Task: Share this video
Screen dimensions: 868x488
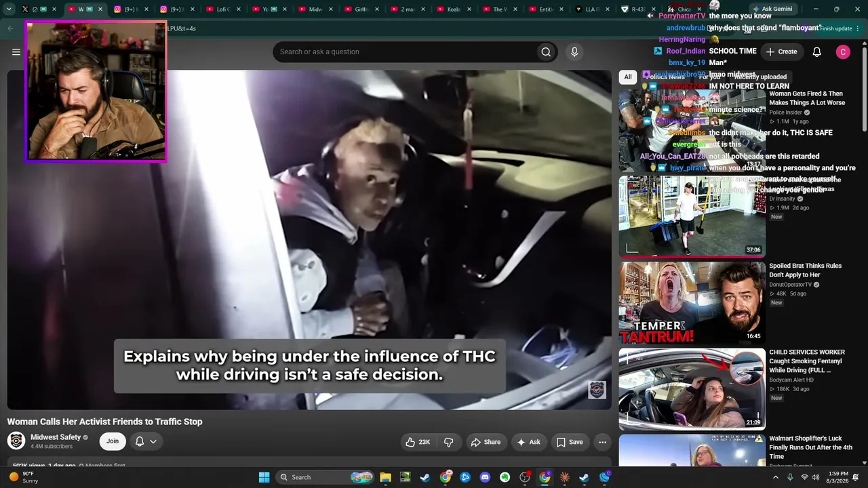Action: (486, 442)
